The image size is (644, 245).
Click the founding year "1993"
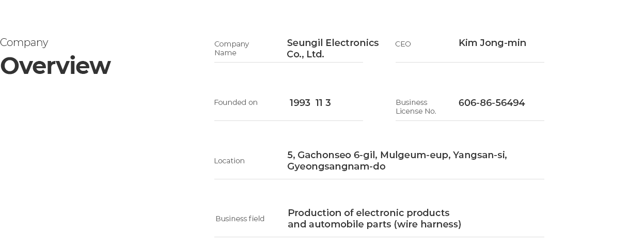pyautogui.click(x=300, y=103)
